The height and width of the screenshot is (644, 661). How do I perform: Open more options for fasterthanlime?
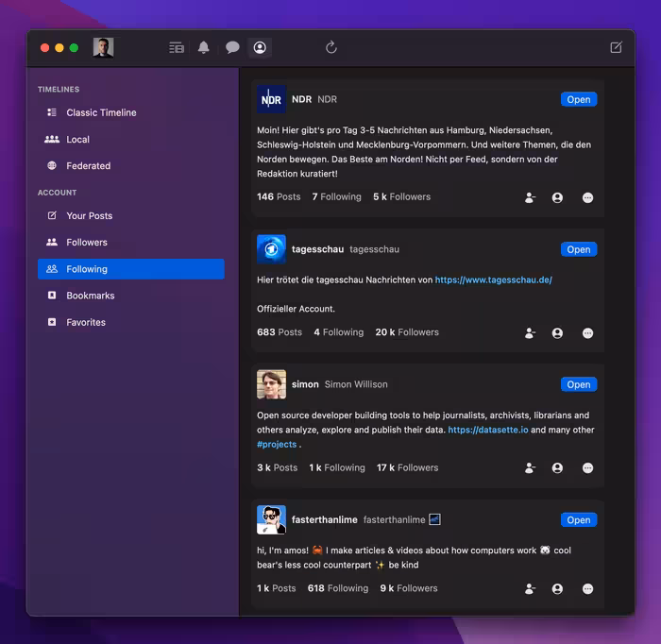[x=587, y=589]
